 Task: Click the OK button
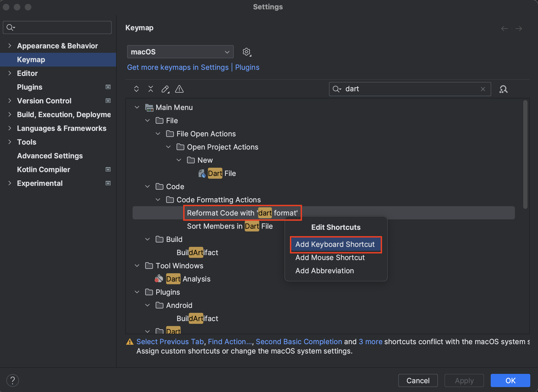coord(510,380)
